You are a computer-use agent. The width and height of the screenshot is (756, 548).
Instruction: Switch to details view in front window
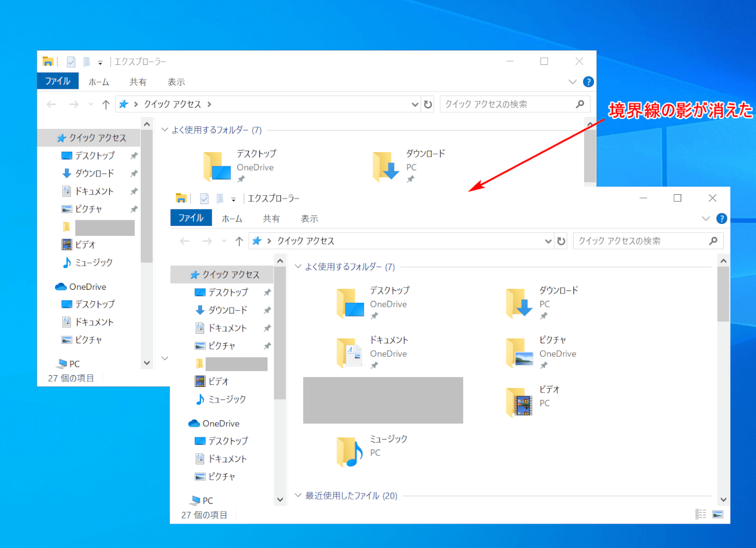point(701,514)
